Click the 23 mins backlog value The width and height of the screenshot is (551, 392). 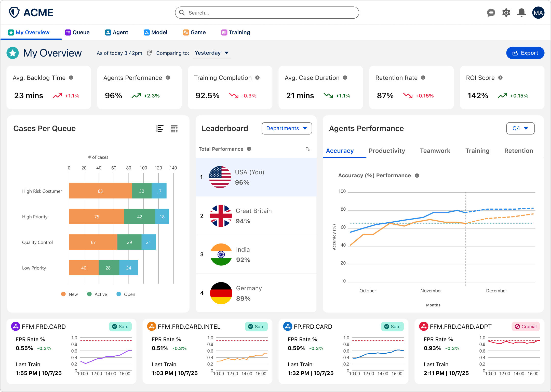[x=29, y=96]
